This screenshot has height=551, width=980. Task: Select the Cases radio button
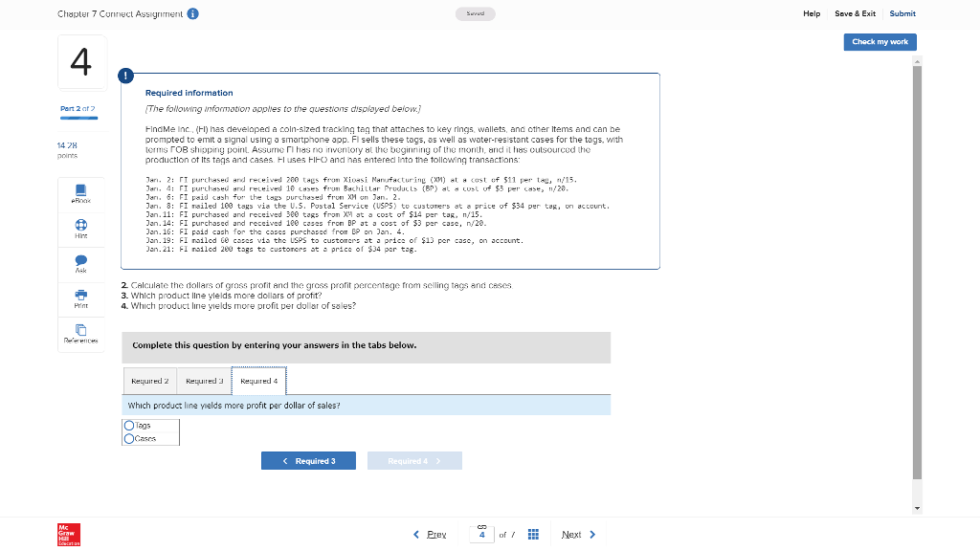129,436
